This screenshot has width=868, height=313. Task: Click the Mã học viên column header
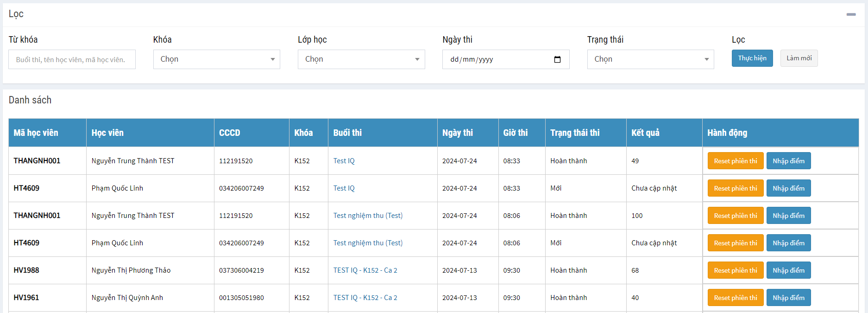tap(36, 133)
